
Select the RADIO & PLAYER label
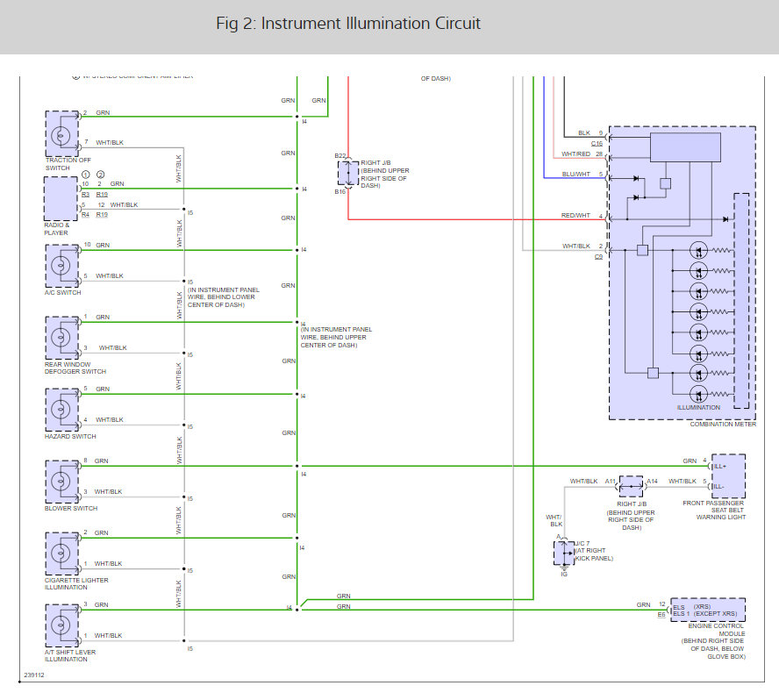click(x=57, y=229)
